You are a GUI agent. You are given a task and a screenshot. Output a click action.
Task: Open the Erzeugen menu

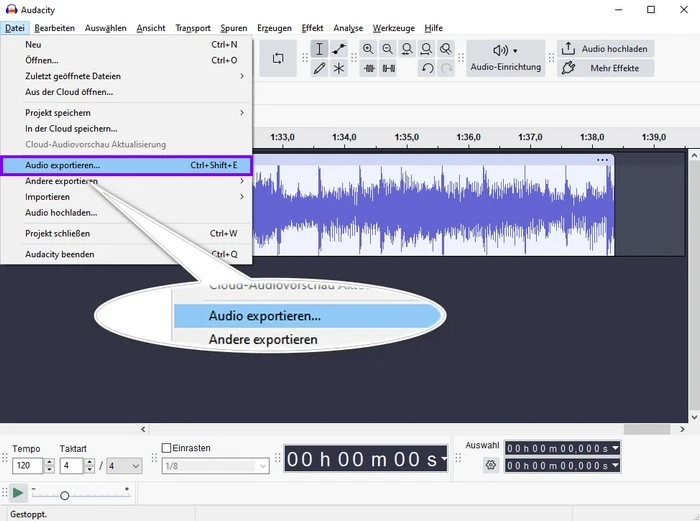274,28
